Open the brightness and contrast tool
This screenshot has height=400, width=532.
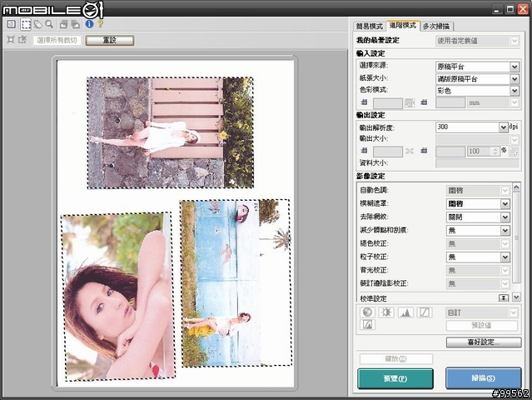coord(386,312)
